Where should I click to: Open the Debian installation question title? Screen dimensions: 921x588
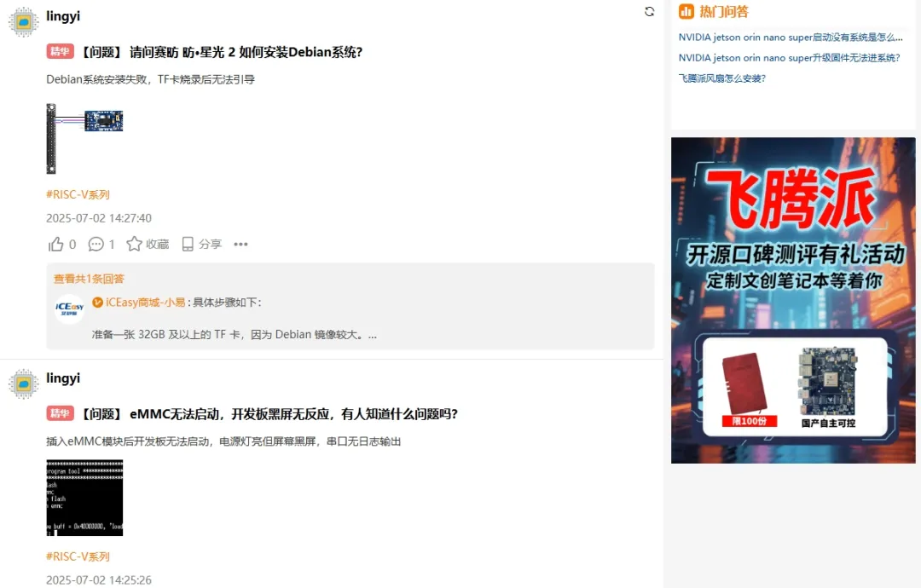[x=221, y=52]
